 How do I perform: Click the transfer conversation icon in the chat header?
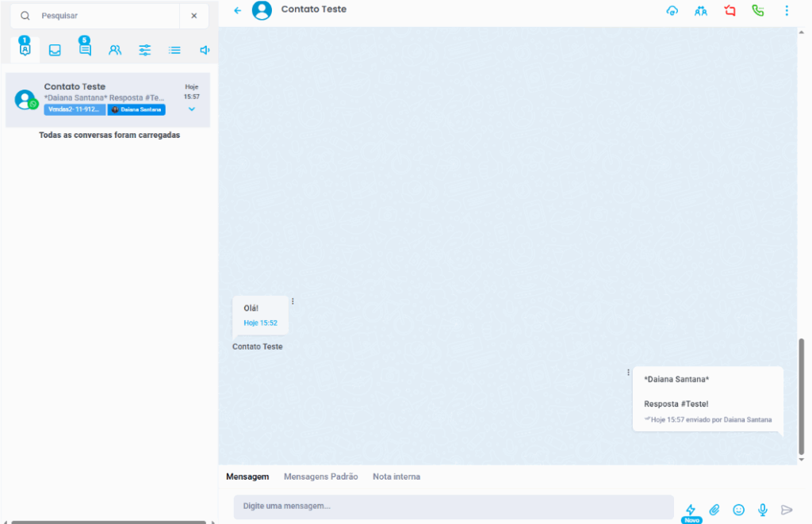tap(701, 11)
